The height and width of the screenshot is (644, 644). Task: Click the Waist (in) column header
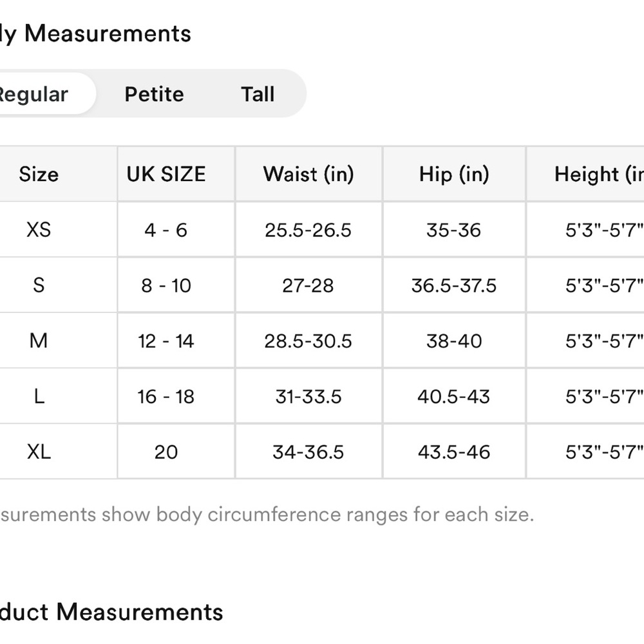click(x=308, y=174)
